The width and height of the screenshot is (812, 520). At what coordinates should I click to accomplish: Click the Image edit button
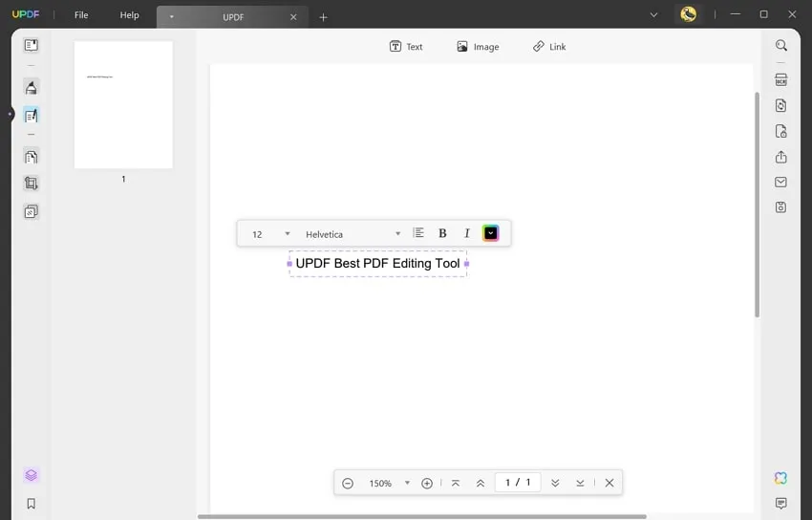pyautogui.click(x=478, y=47)
